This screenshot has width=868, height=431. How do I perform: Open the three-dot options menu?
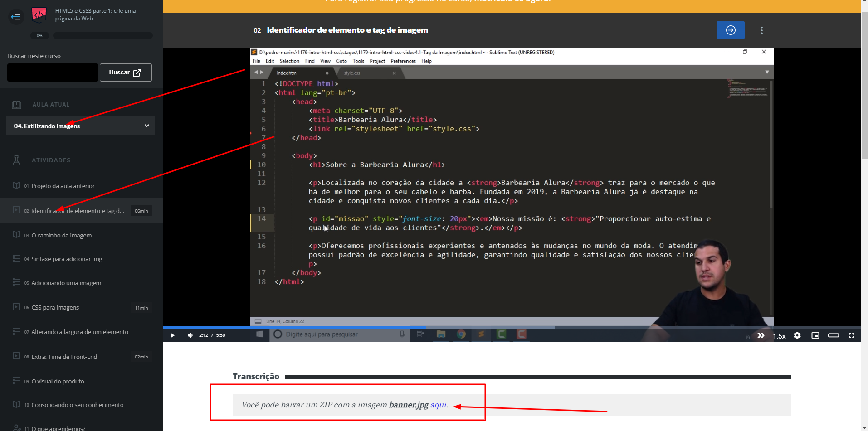(x=762, y=30)
